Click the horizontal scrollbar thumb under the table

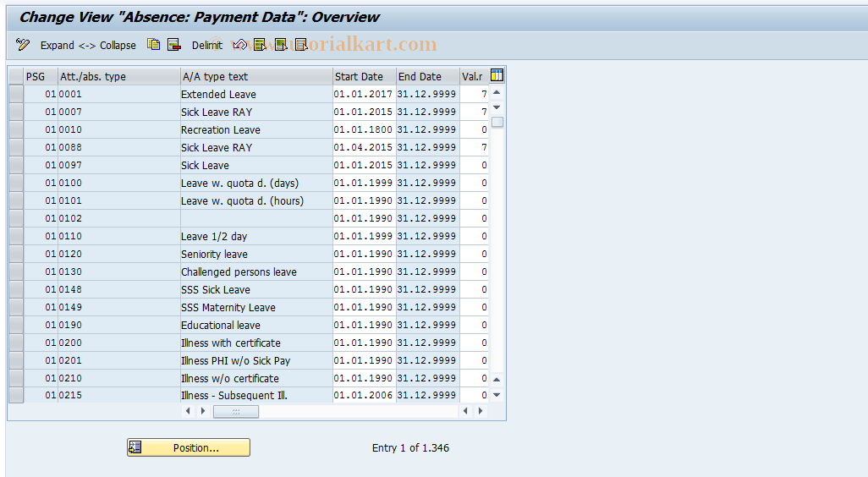(x=236, y=412)
